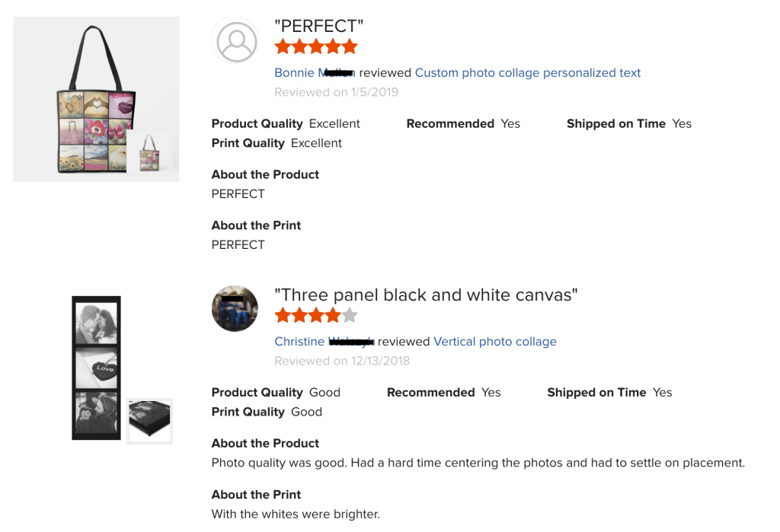
Task: Click fifth orange star of PERFECT review
Action: [x=350, y=46]
